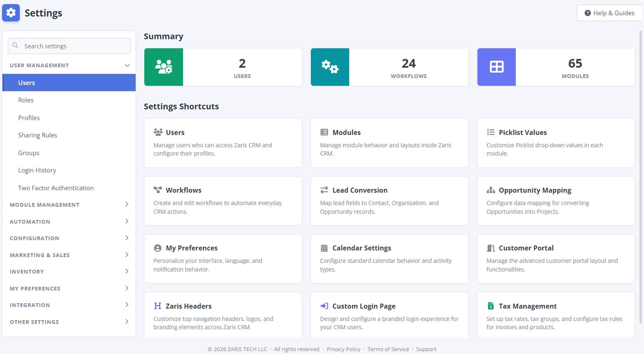Expand the Module Management section
Image resolution: width=644 pixels, height=354 pixels.
[127, 204]
